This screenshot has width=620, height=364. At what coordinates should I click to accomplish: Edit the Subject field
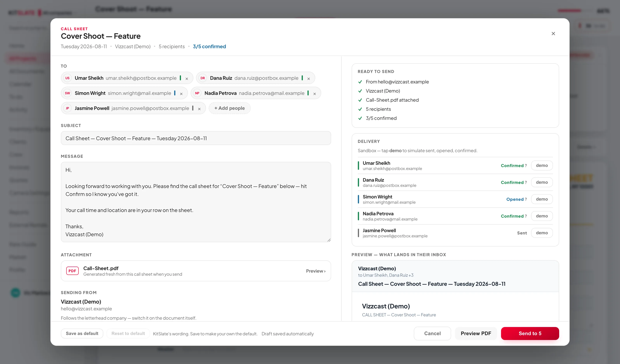coord(196,138)
